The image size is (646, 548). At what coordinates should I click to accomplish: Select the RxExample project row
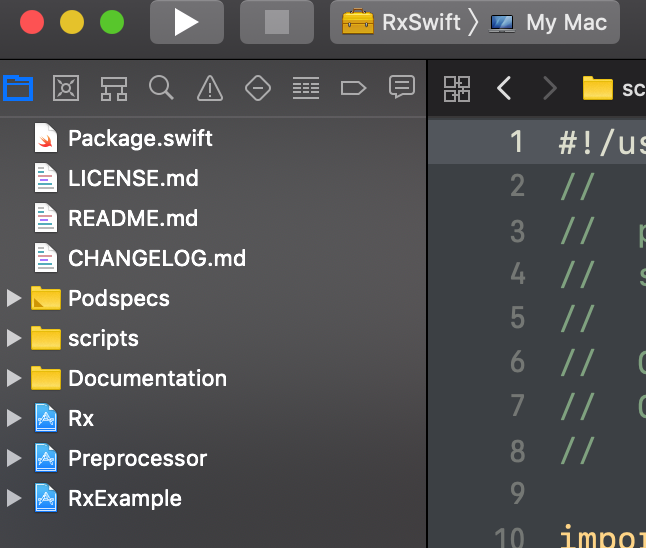[x=213, y=498]
